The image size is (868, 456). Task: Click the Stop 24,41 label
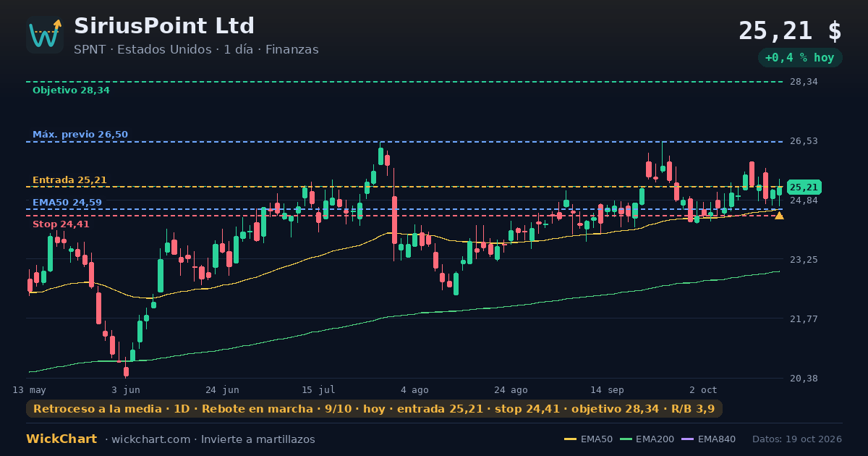pyautogui.click(x=61, y=224)
